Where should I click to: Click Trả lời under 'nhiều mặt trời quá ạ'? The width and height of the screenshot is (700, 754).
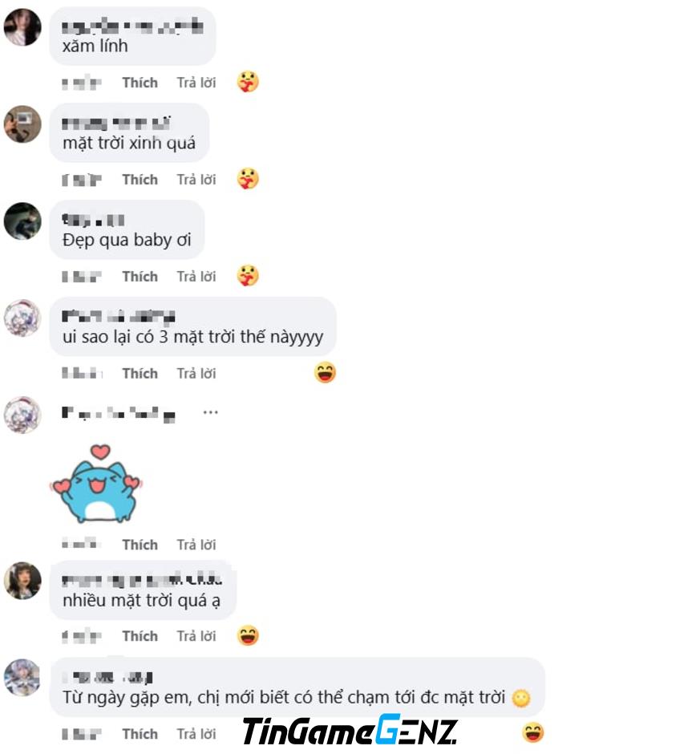pos(196,636)
